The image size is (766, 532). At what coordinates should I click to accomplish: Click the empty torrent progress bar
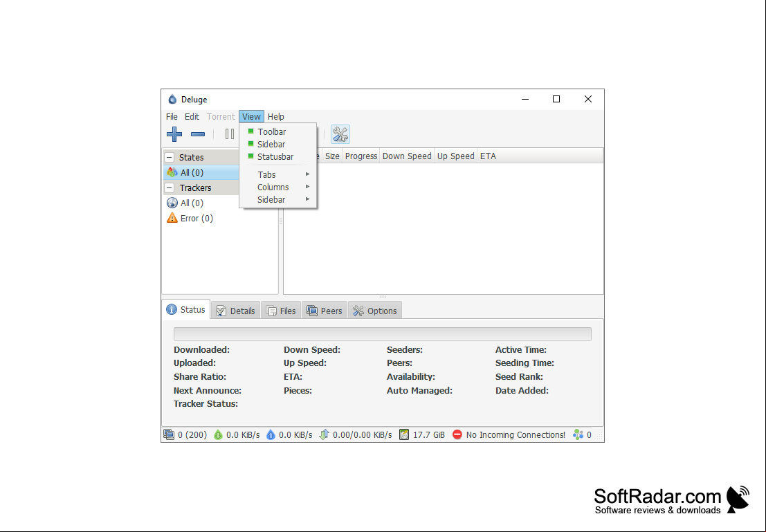[383, 334]
